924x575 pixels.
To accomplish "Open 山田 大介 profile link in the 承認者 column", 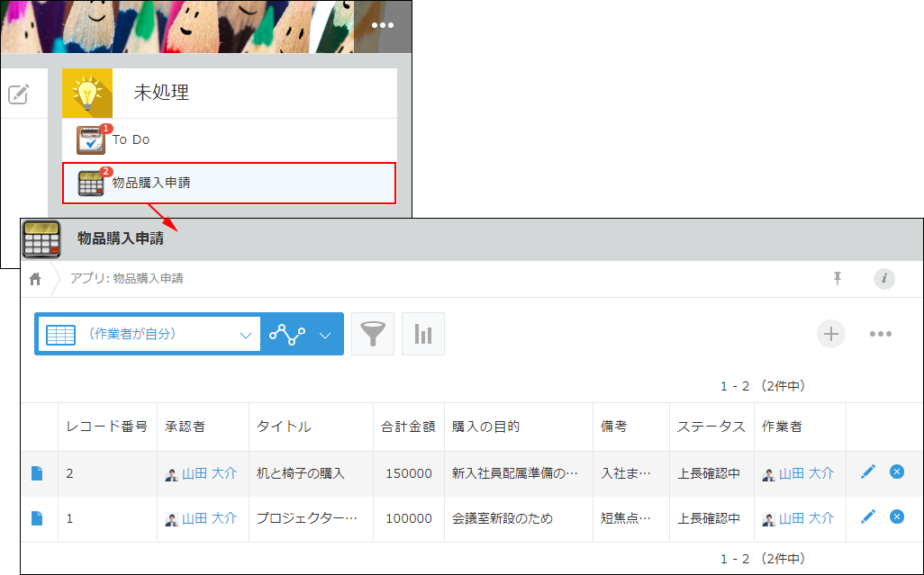I will (x=209, y=472).
